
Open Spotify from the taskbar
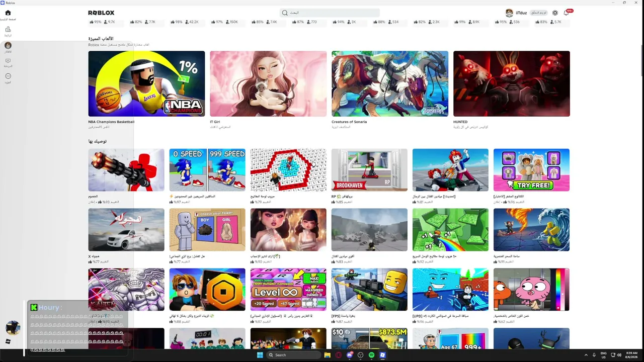pyautogui.click(x=371, y=355)
